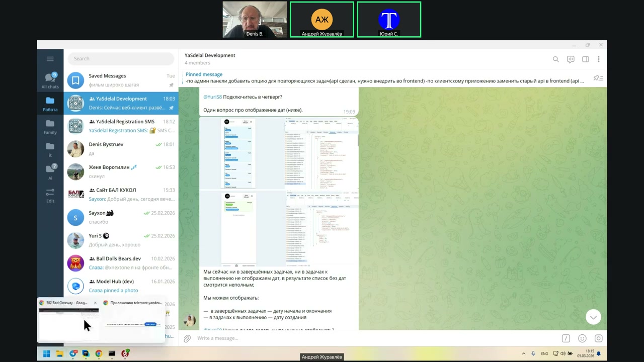Select the Family chat folder
644x362 pixels.
[50, 127]
